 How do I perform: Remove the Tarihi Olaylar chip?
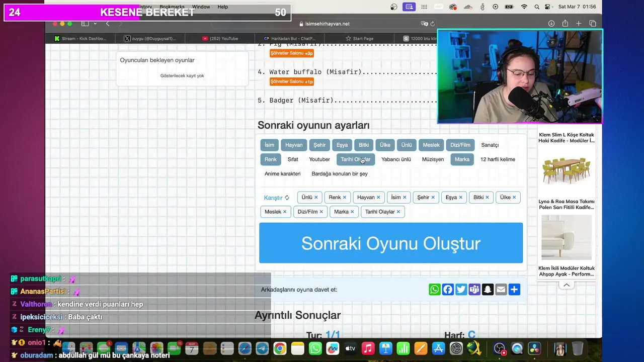(398, 212)
